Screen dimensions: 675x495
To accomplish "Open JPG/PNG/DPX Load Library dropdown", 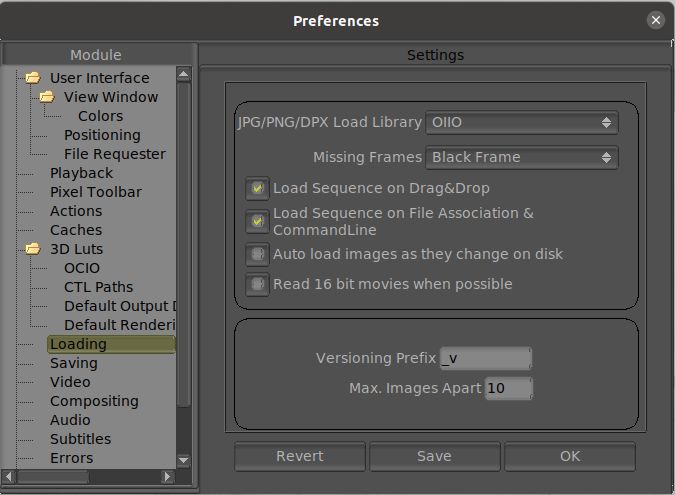I will coord(522,123).
